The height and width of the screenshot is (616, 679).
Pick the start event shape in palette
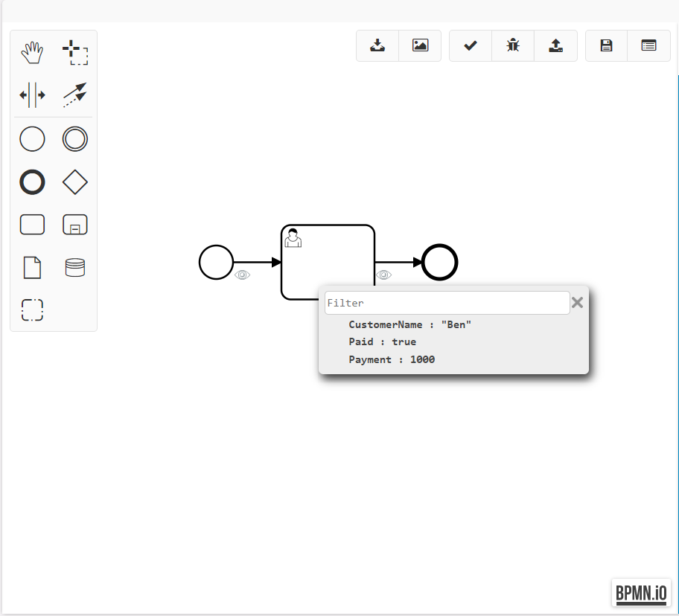(32, 139)
